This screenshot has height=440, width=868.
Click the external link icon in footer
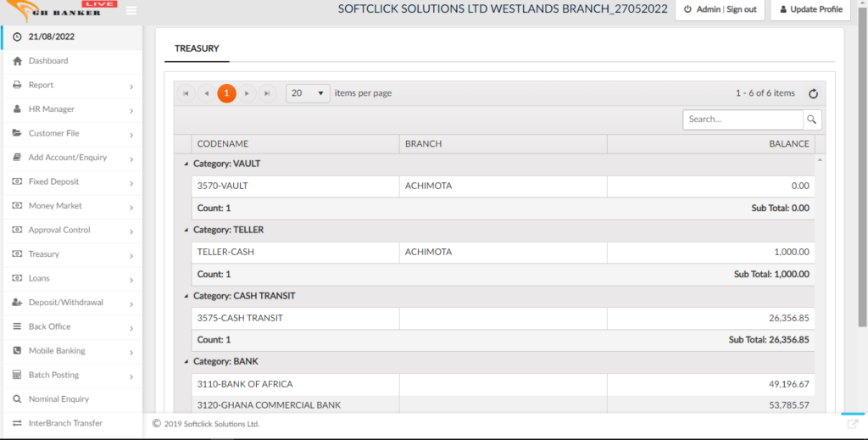pos(853,424)
